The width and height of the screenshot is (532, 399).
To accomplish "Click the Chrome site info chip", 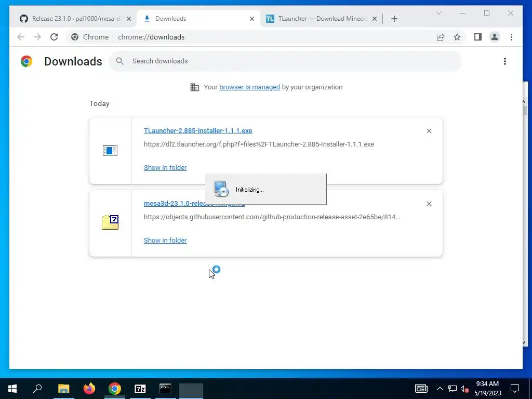I will coord(90,37).
